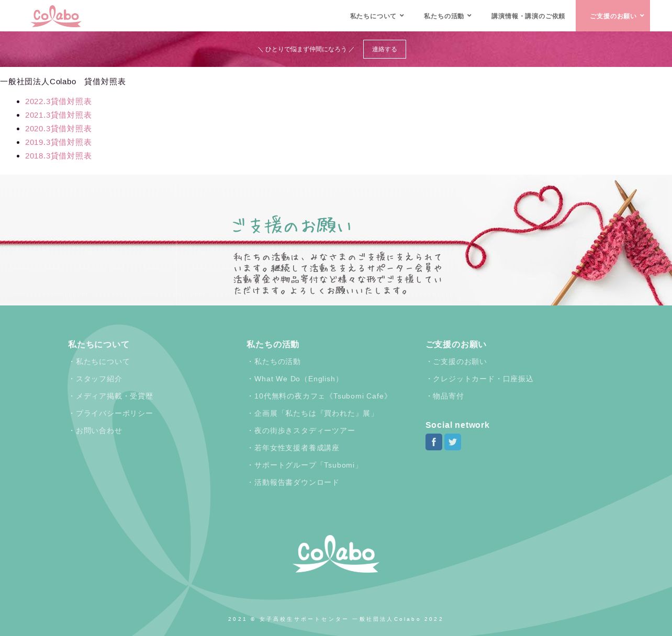Click the ご支援のお願い footer column heading
This screenshot has height=636, width=672.
[x=456, y=344]
